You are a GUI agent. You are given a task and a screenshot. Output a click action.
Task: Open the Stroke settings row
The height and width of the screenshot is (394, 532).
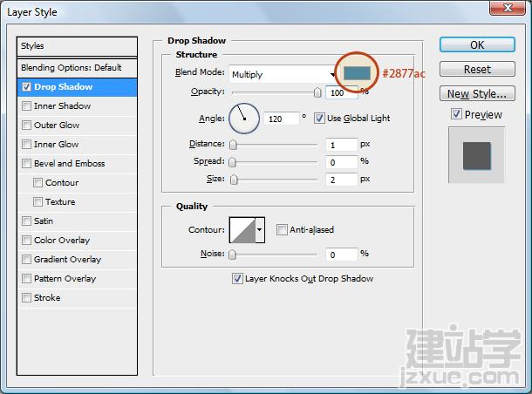coord(77,298)
